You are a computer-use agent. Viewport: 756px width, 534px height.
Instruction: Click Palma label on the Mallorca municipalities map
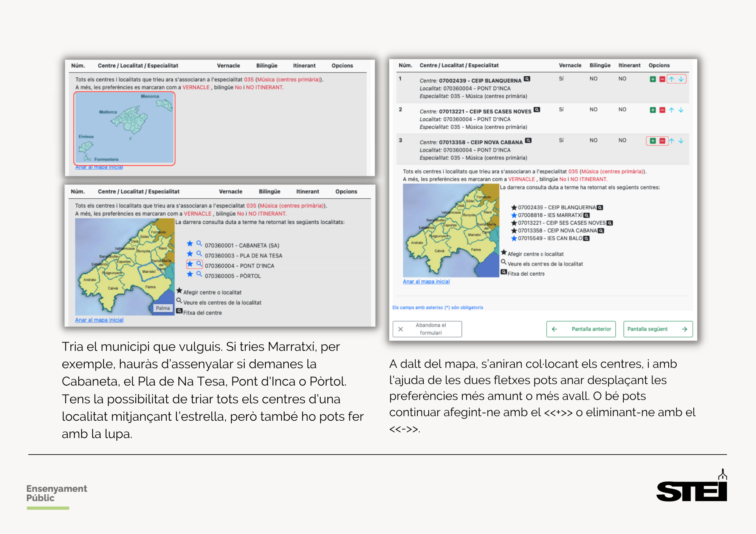(163, 308)
